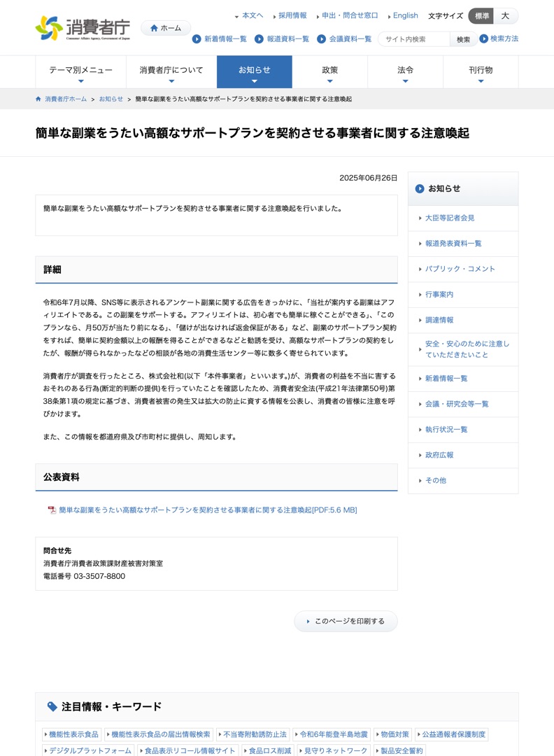Screen dimensions: 554x756
Task: Open the お知らせ navigation menu
Action: pos(255,72)
